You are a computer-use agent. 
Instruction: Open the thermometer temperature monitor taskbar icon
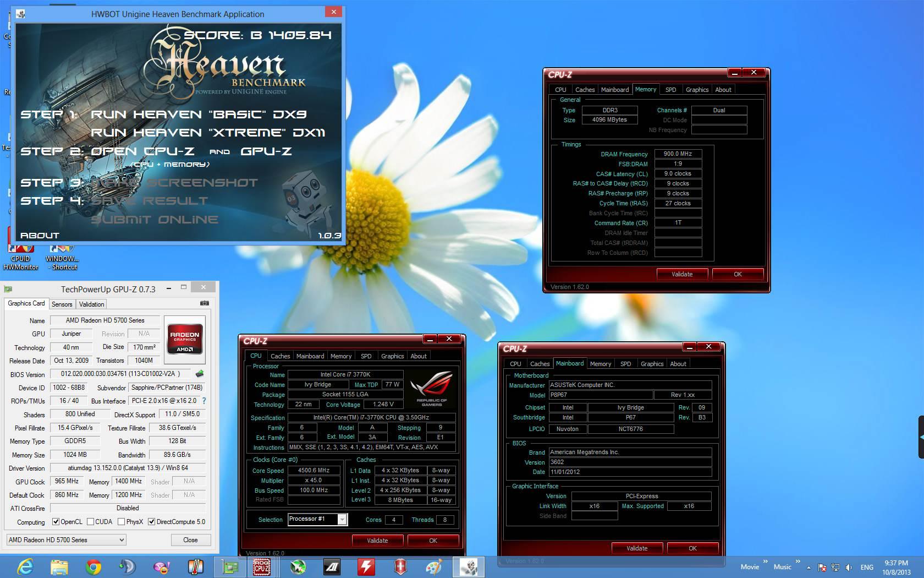tap(196, 566)
